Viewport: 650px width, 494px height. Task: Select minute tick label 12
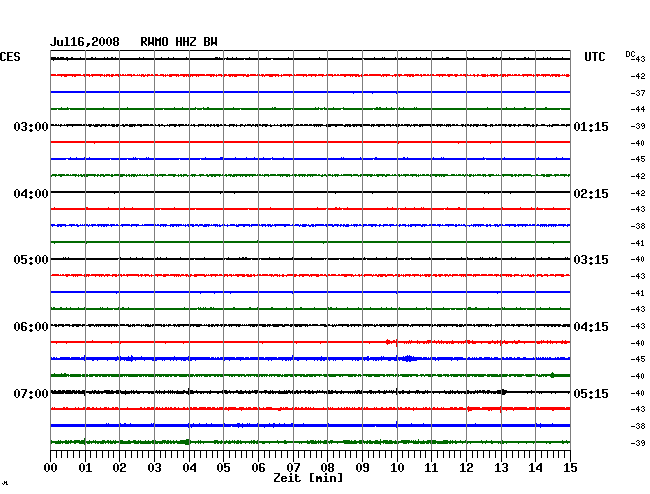[466, 468]
